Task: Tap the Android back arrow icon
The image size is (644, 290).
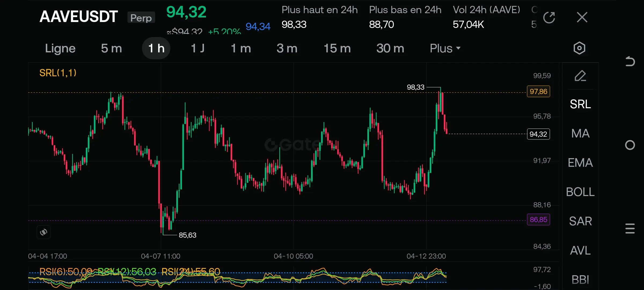Action: (630, 61)
